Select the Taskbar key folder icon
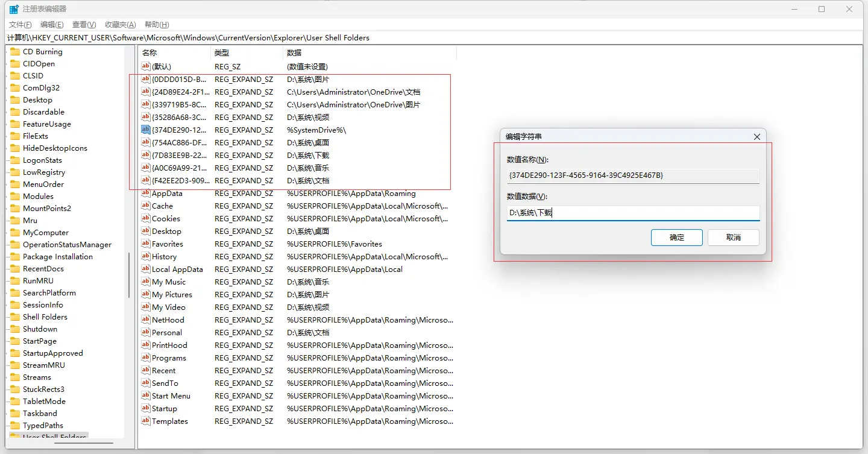The width and height of the screenshot is (868, 454). [x=15, y=414]
